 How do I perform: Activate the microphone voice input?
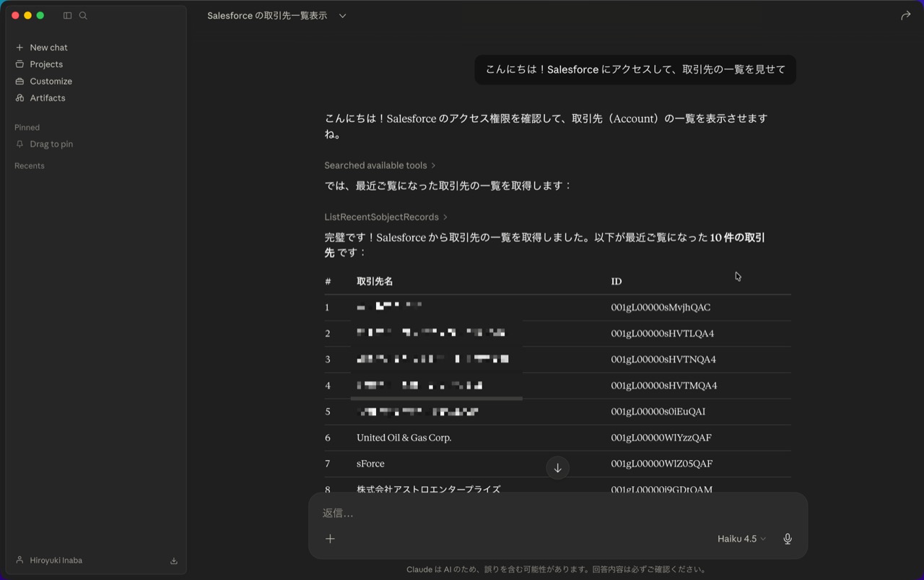788,538
